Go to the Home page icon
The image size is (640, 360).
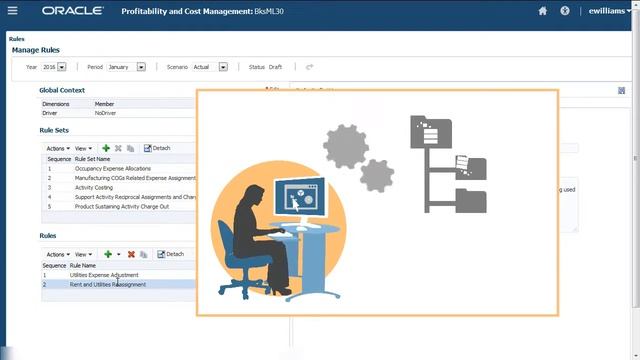click(x=542, y=11)
